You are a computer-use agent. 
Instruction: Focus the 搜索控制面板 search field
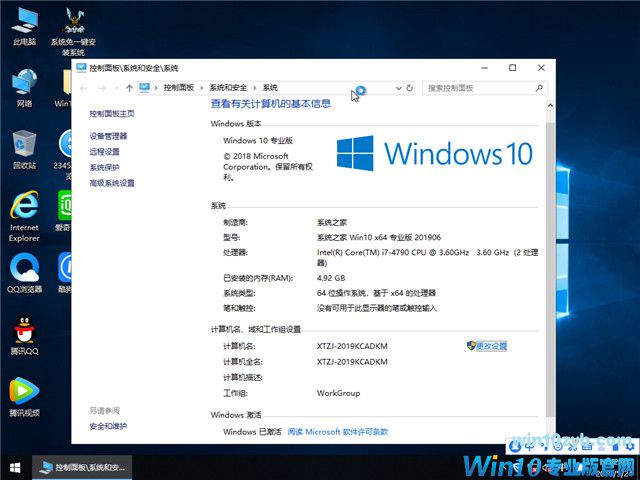pyautogui.click(x=484, y=88)
